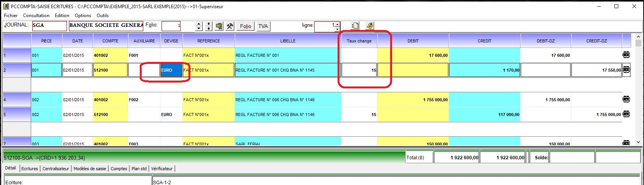The image size is (644, 185).
Task: Open the hammer and wrench tools icon
Action: point(230,26)
